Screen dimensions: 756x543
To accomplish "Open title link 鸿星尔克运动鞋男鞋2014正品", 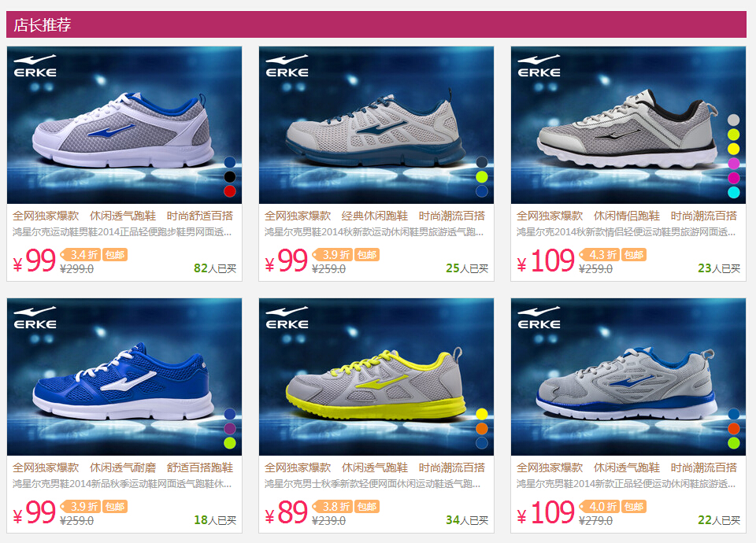I will [122, 232].
